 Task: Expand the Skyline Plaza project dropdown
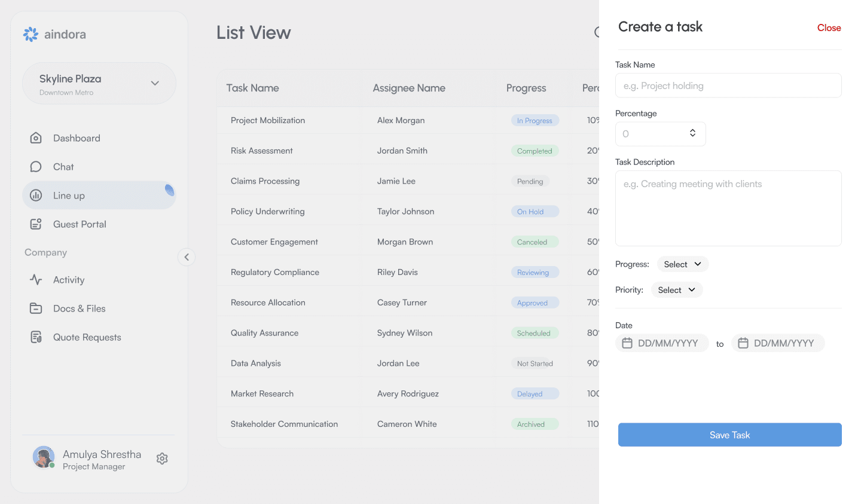(99, 84)
